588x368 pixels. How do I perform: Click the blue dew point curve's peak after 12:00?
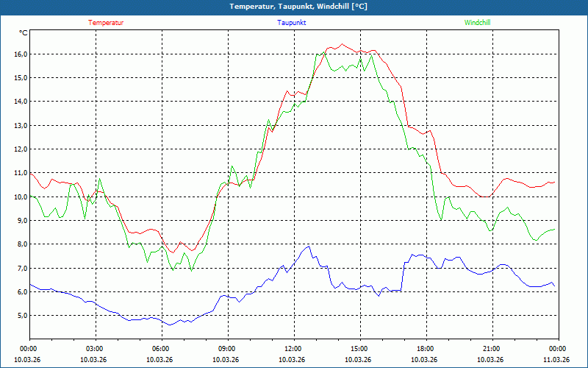[309, 246]
